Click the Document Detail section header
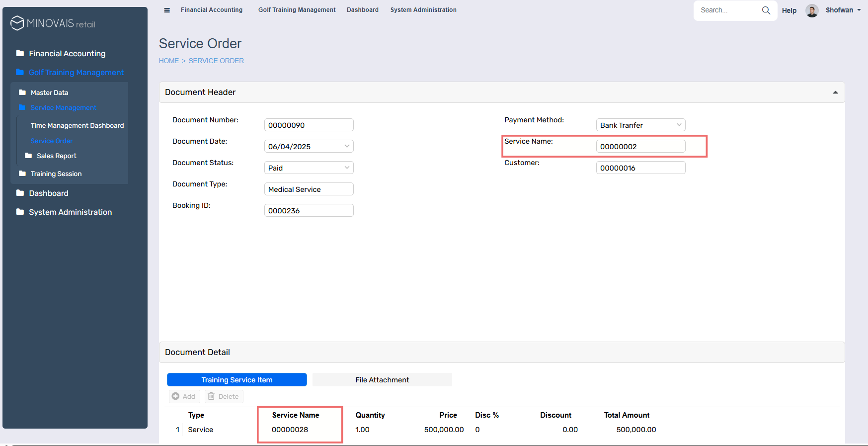Viewport: 868px width, 446px height. pyautogui.click(x=502, y=352)
